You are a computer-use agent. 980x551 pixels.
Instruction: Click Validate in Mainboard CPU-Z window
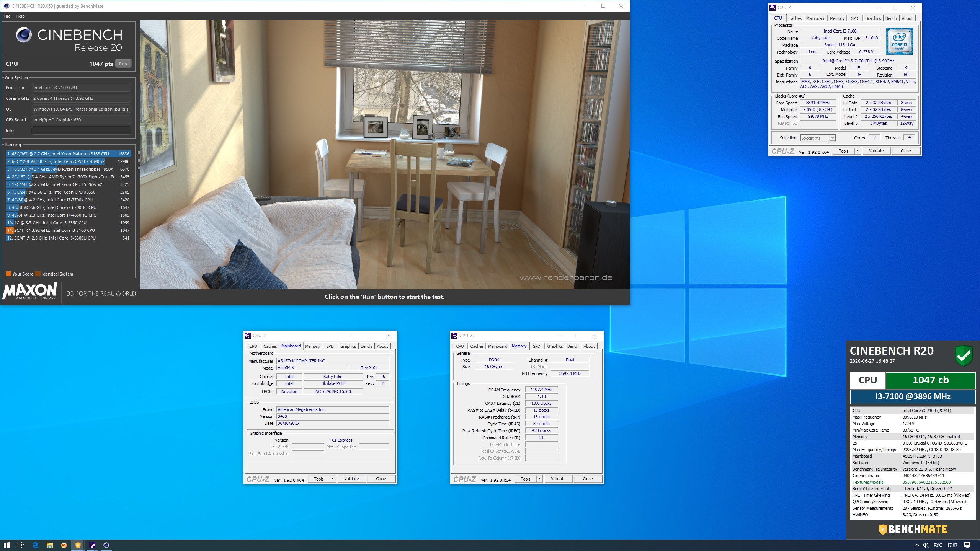coord(351,479)
